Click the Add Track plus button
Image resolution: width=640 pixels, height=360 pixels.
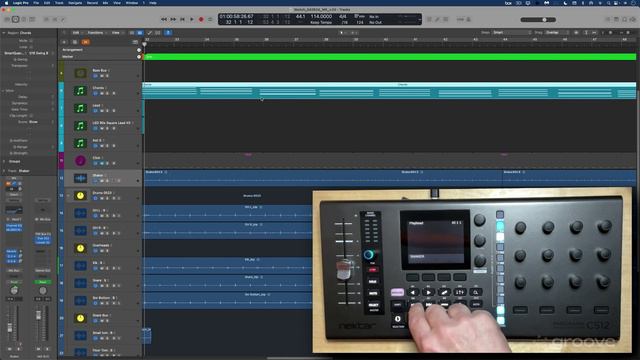click(64, 42)
